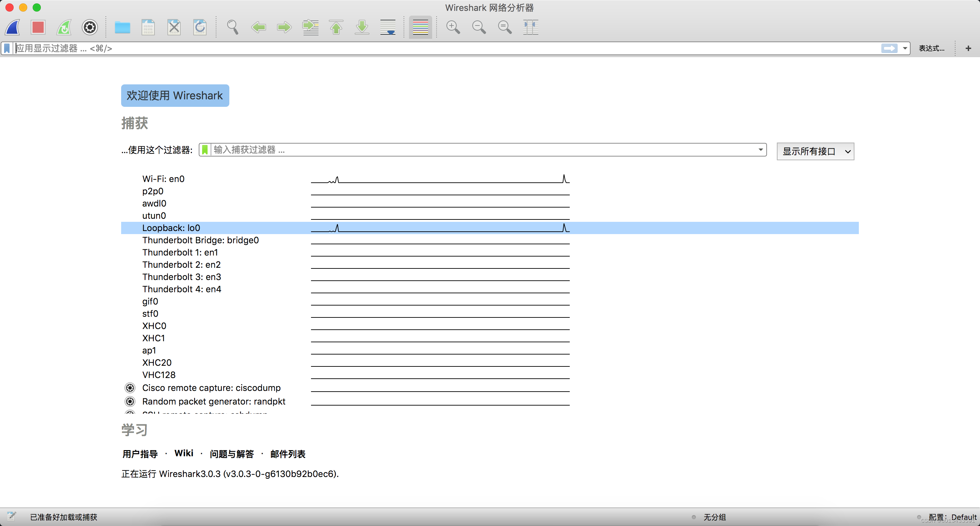The height and width of the screenshot is (526, 980).
Task: Select ap1 interface row
Action: (x=490, y=350)
